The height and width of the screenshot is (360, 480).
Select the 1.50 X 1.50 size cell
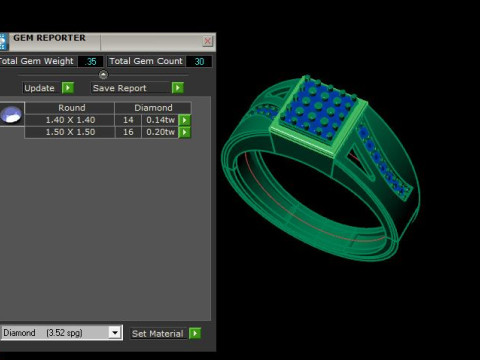[x=70, y=132]
